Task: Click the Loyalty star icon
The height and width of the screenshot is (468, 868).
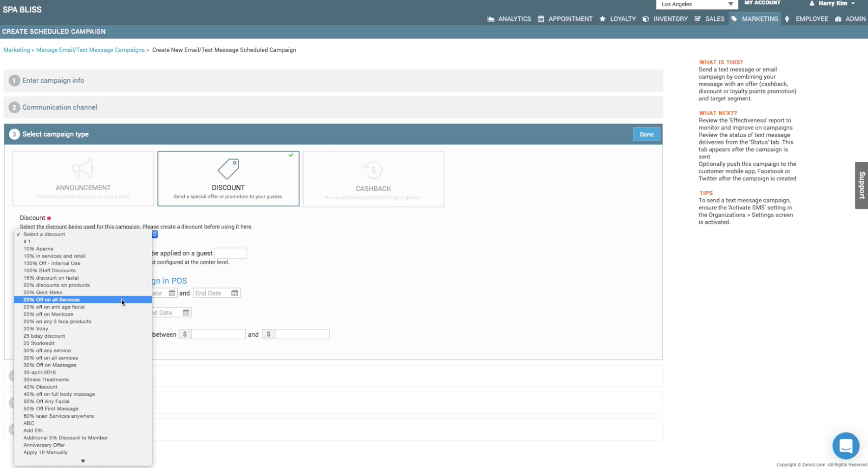Action: click(x=601, y=19)
